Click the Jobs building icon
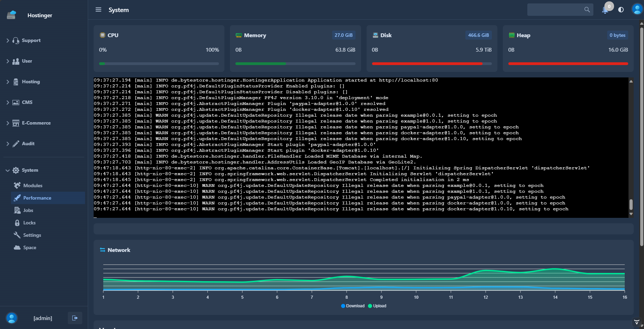644x329 pixels. coord(17,210)
